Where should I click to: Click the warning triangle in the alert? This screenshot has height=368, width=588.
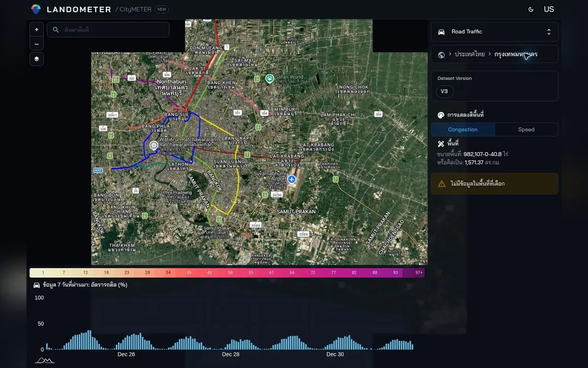tap(441, 184)
